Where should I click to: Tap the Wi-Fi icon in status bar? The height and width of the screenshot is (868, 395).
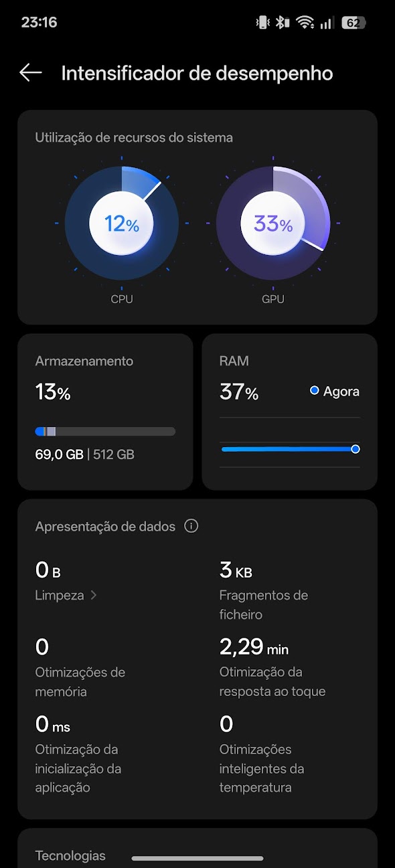[x=305, y=22]
